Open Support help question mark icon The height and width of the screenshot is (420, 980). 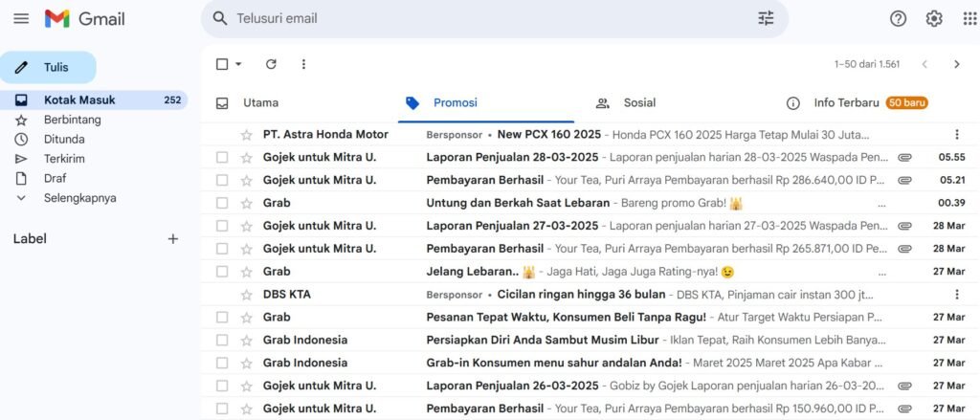pos(898,19)
